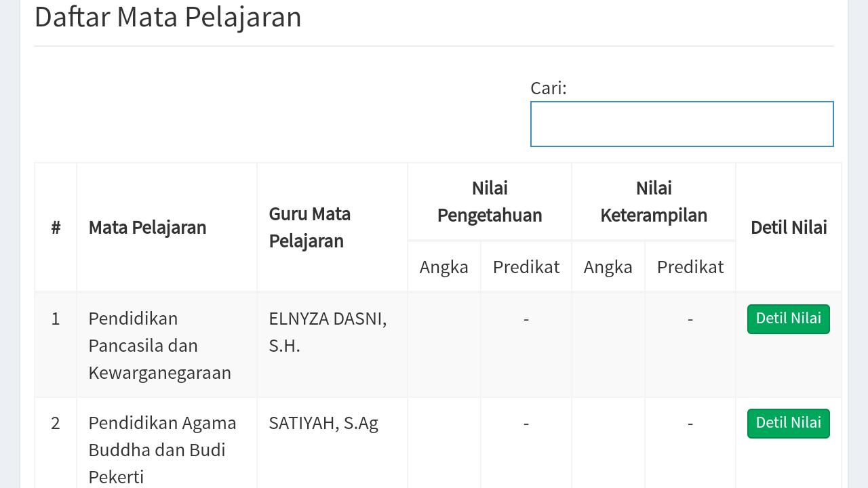Select the Pendidikan Pancasila dan Kewarganegaraan cell
This screenshot has height=488, width=868.
[159, 346]
